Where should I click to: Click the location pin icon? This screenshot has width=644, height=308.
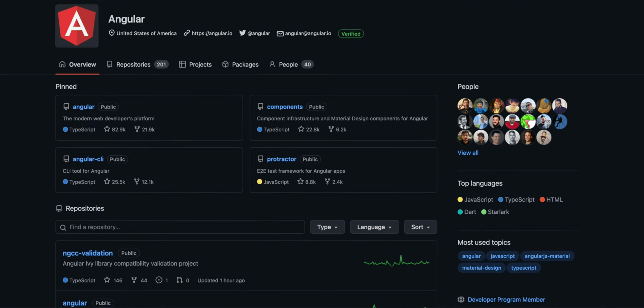tap(112, 33)
